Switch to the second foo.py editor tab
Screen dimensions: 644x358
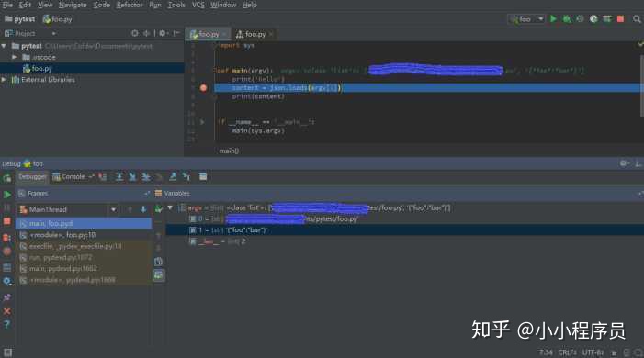[254, 34]
